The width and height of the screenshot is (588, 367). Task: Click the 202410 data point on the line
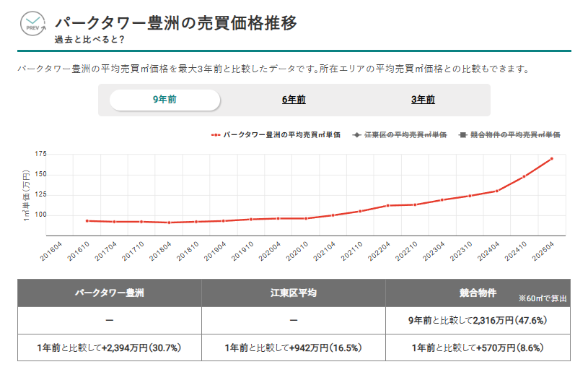525,176
